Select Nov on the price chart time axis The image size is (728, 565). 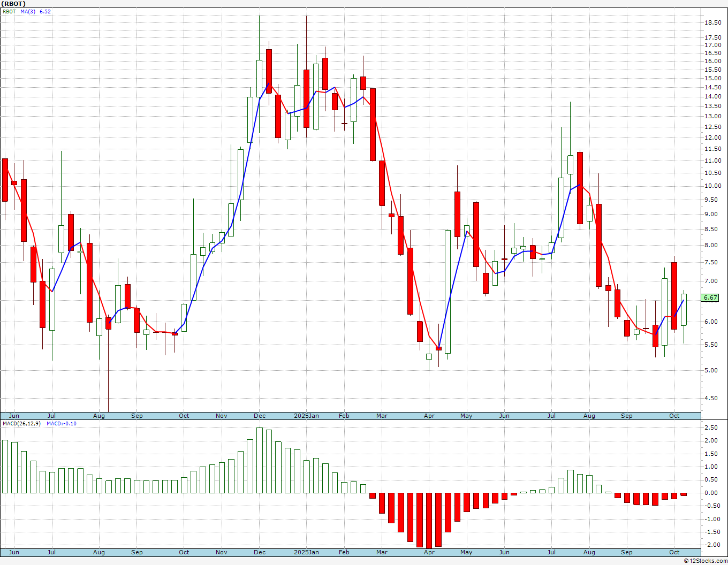222,416
